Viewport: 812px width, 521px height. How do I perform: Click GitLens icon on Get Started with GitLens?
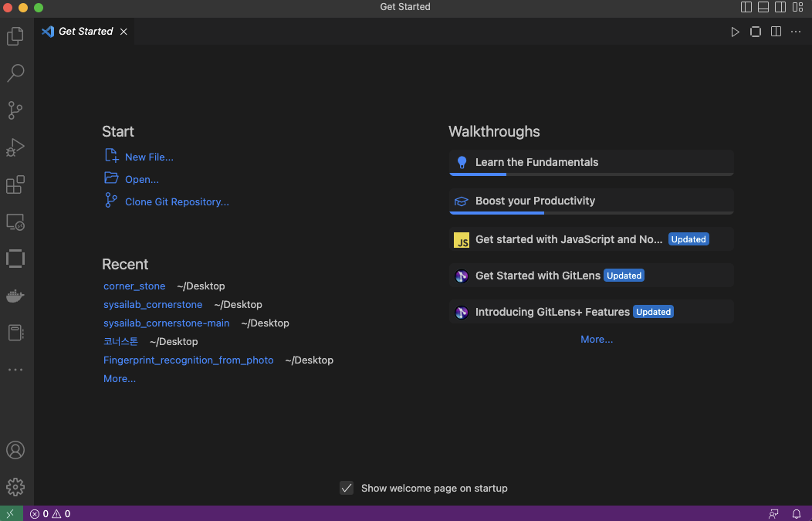(x=462, y=276)
